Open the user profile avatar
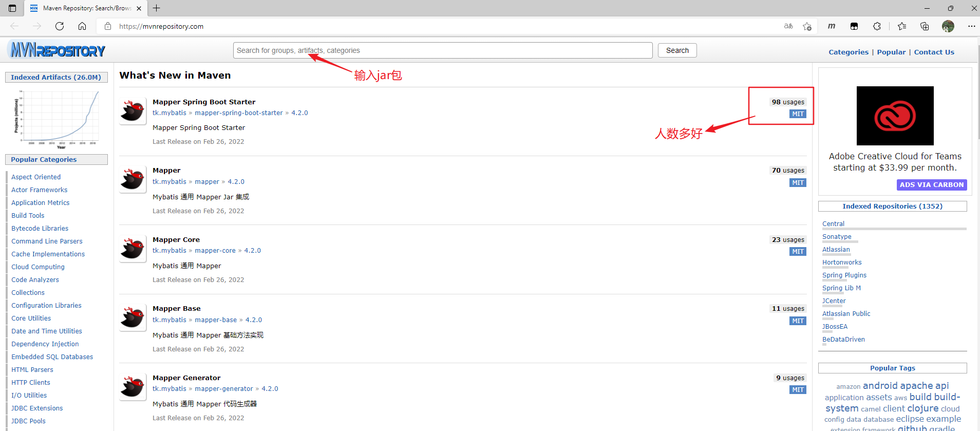The width and height of the screenshot is (980, 431). [948, 26]
